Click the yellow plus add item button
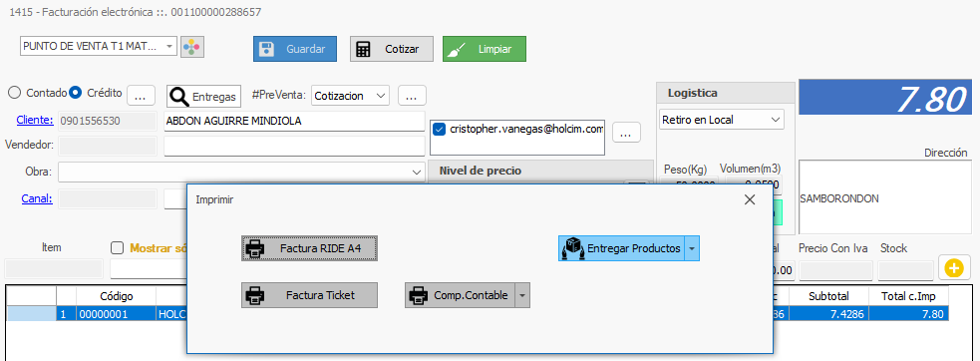980x361 pixels. point(954,269)
